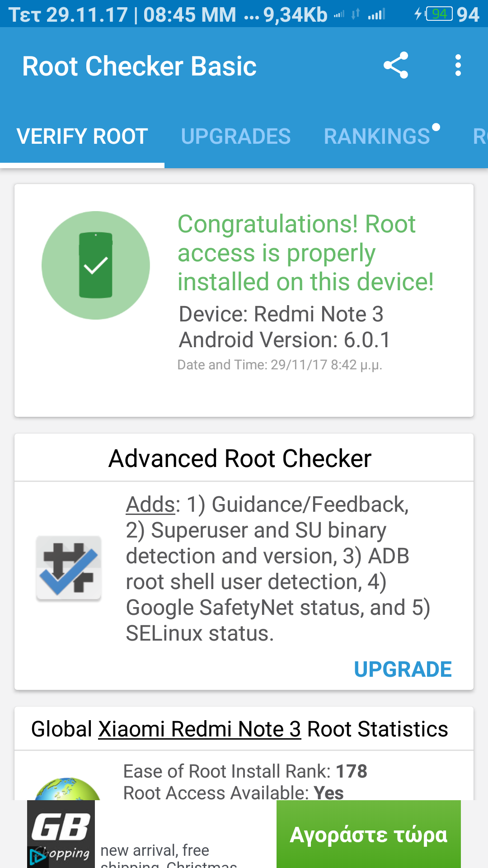Tap the Advanced Root Checker app icon

tap(69, 568)
